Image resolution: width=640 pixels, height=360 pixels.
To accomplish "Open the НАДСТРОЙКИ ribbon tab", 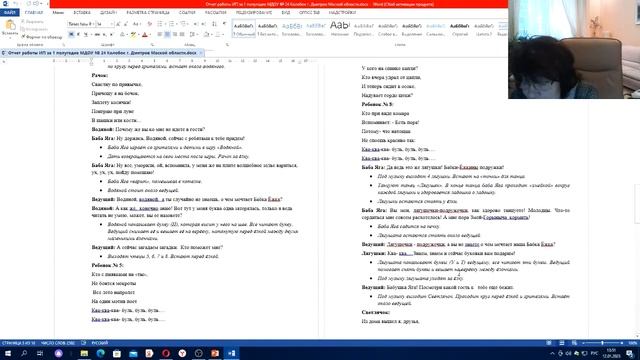I will (342, 13).
